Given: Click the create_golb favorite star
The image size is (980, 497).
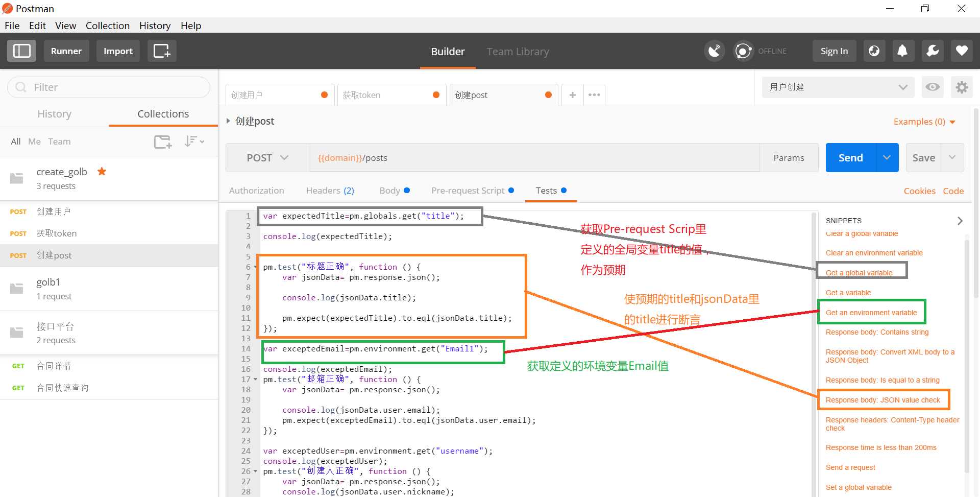Looking at the screenshot, I should 102,172.
